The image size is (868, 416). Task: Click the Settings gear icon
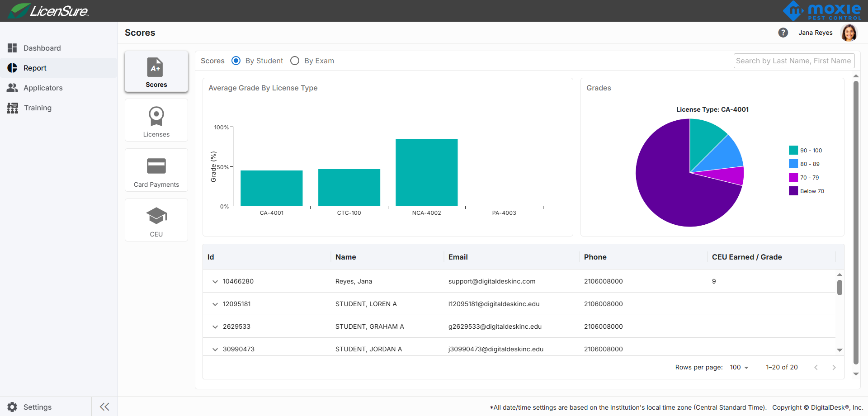(x=13, y=407)
